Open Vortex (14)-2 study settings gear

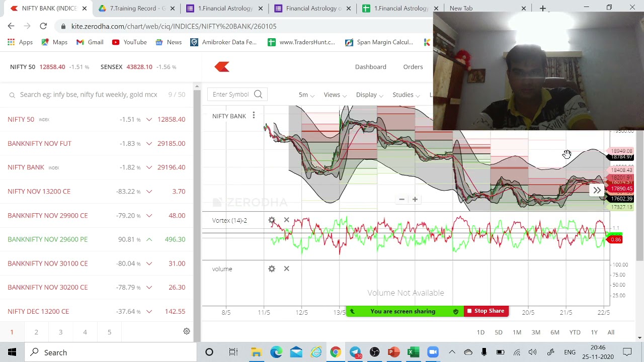tap(272, 220)
